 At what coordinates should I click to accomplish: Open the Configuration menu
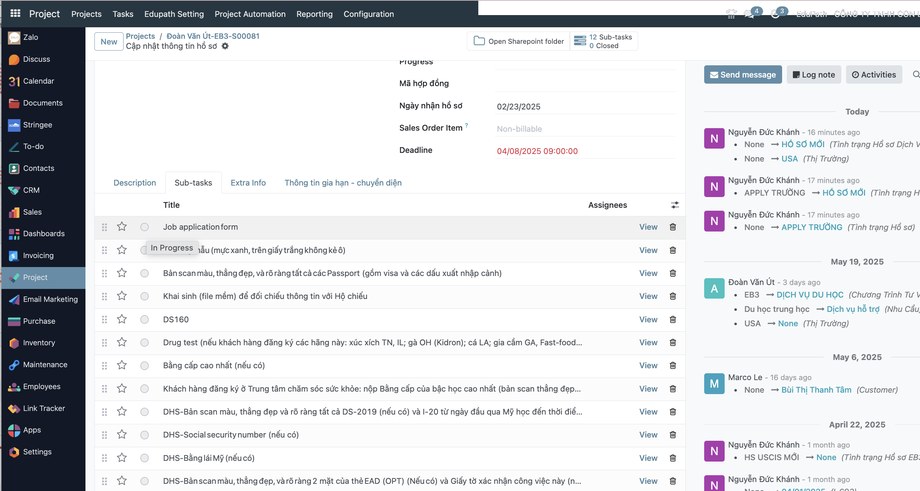[x=368, y=14]
